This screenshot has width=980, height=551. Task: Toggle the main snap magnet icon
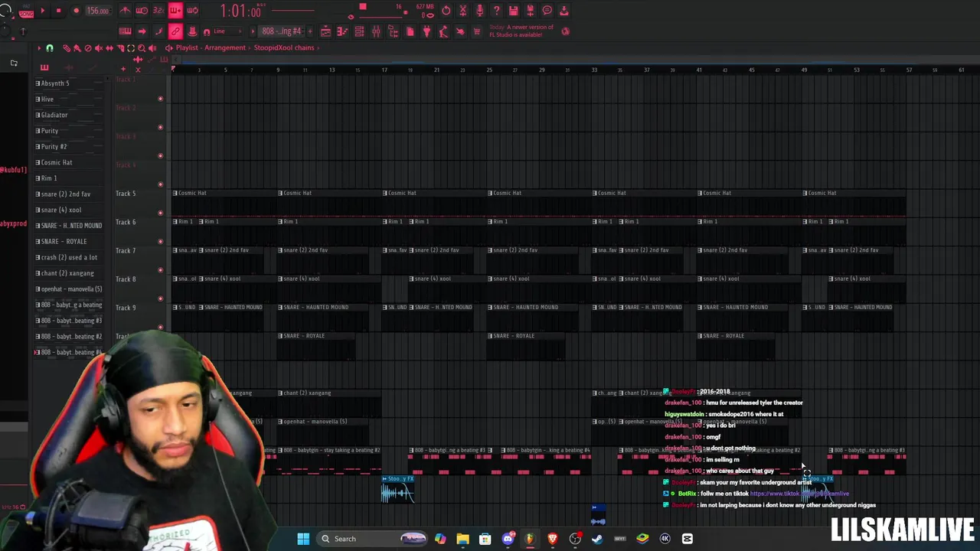click(207, 31)
